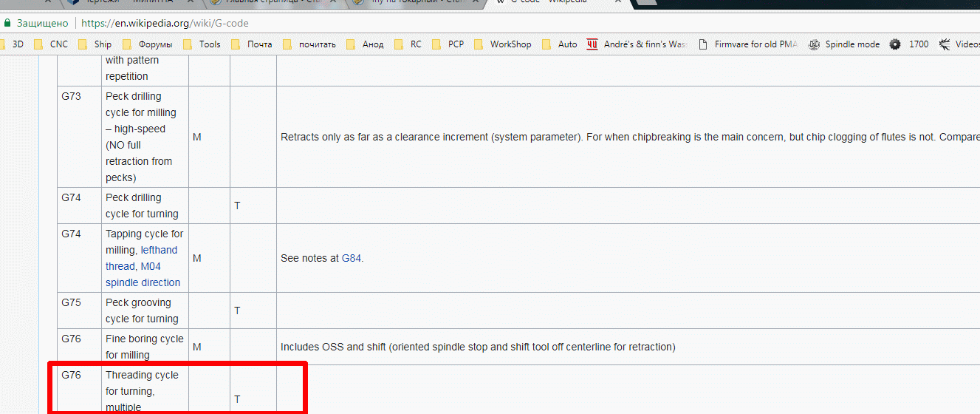
Task: Open Firmvare for old PMA bookmark
Action: [x=747, y=44]
